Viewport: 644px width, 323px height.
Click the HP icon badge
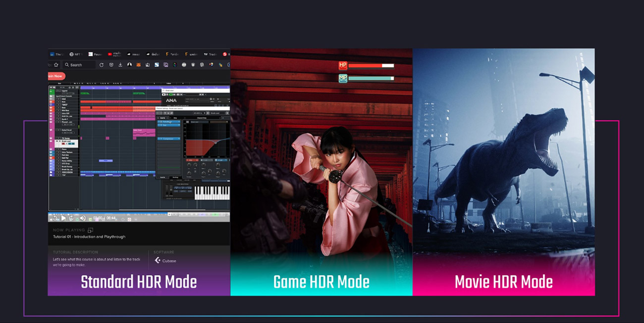click(x=343, y=65)
